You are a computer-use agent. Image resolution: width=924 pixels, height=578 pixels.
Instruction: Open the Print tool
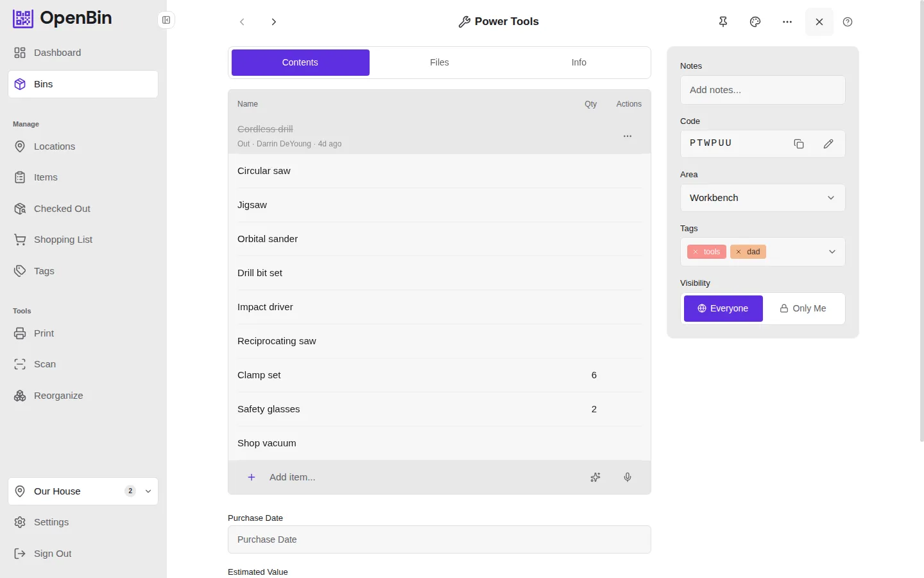pos(83,333)
